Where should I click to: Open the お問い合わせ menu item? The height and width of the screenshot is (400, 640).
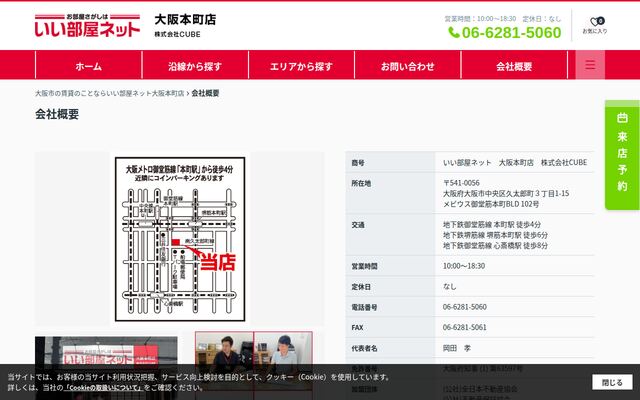(407, 65)
